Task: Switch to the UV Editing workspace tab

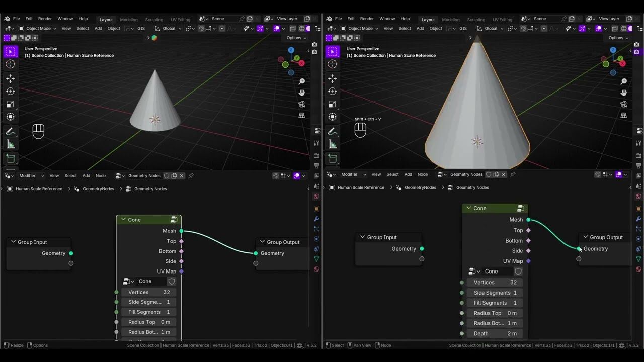Action: (x=180, y=19)
